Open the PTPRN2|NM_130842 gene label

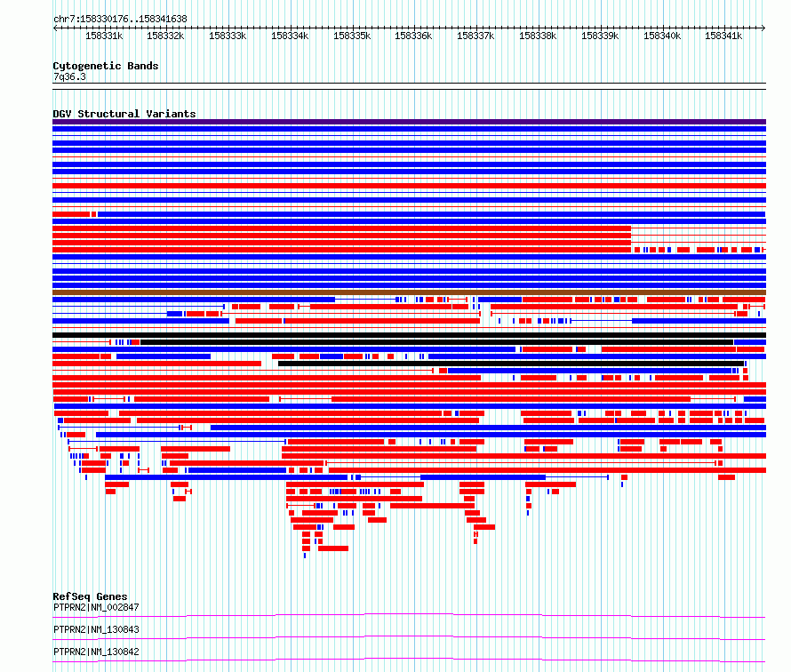click(x=96, y=652)
